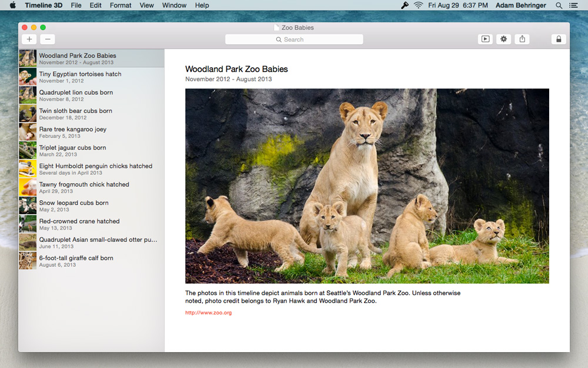
Task: Open the View menu
Action: click(x=146, y=5)
